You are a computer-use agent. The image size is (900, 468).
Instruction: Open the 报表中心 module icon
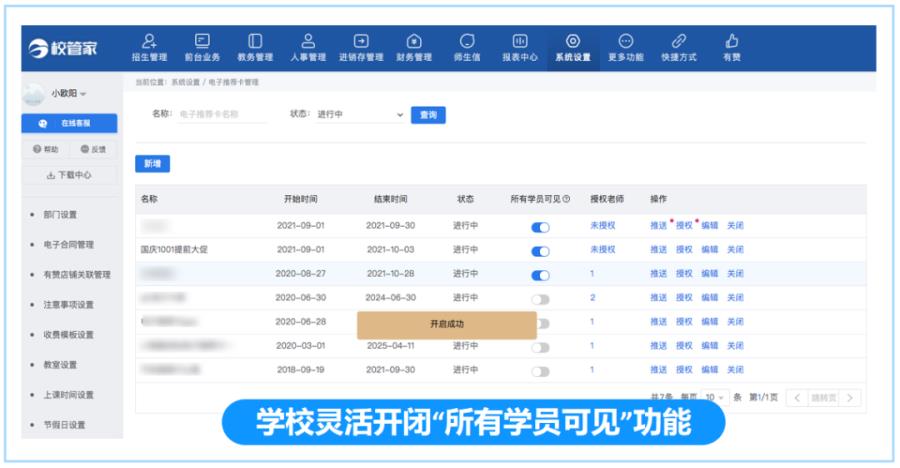coord(520,41)
